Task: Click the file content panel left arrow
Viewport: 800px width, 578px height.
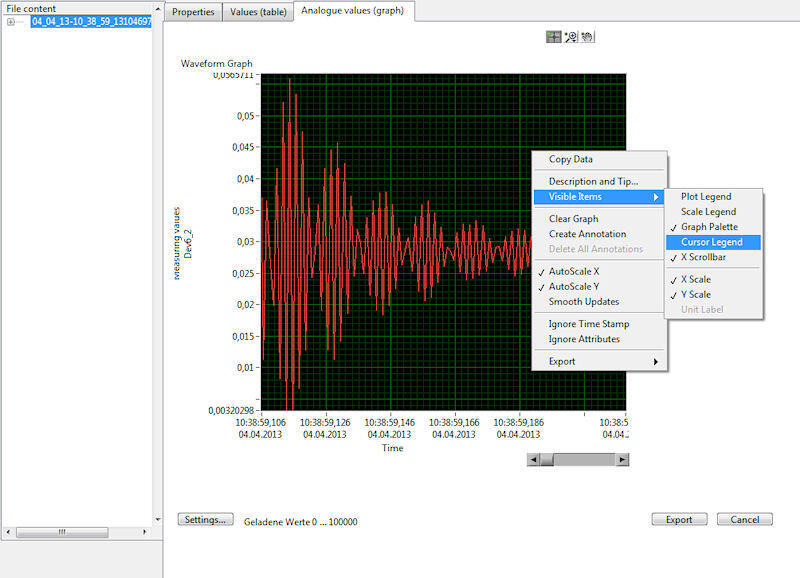Action: [x=8, y=532]
